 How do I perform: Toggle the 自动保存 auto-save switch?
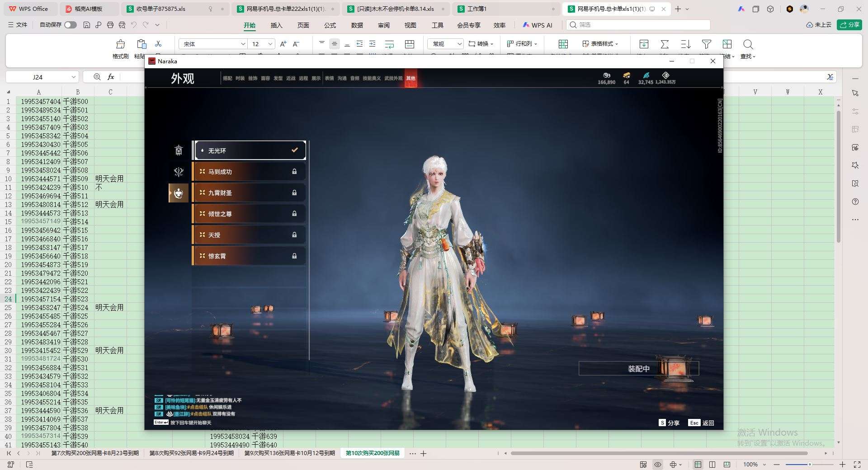point(71,25)
